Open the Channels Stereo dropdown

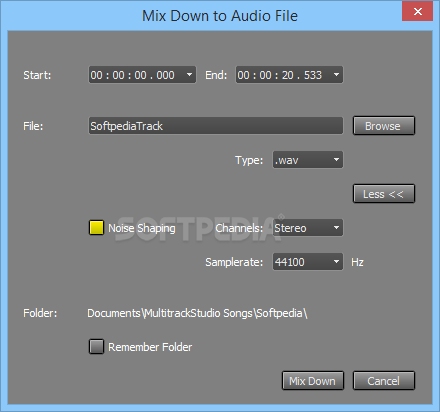coord(308,228)
